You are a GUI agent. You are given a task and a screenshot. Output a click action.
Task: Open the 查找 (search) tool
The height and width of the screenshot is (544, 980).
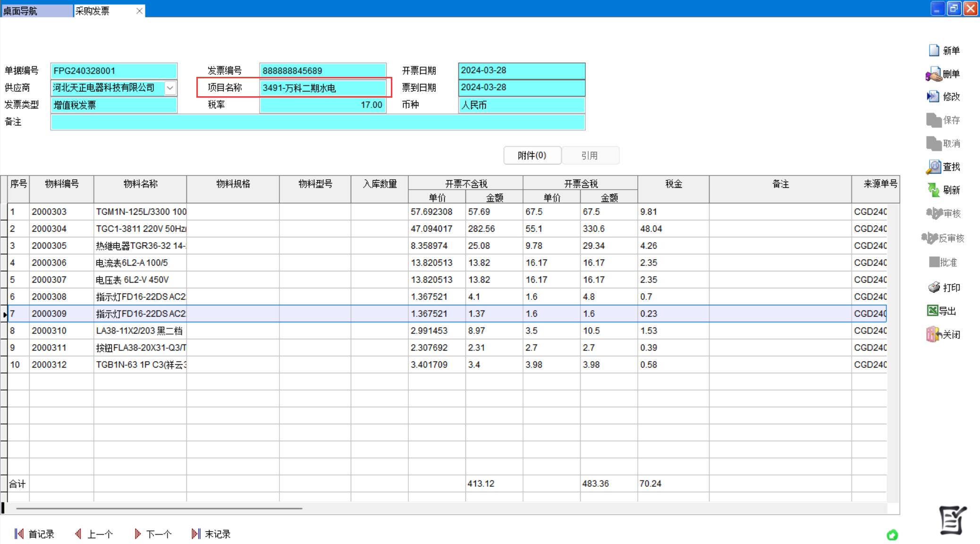coord(934,167)
